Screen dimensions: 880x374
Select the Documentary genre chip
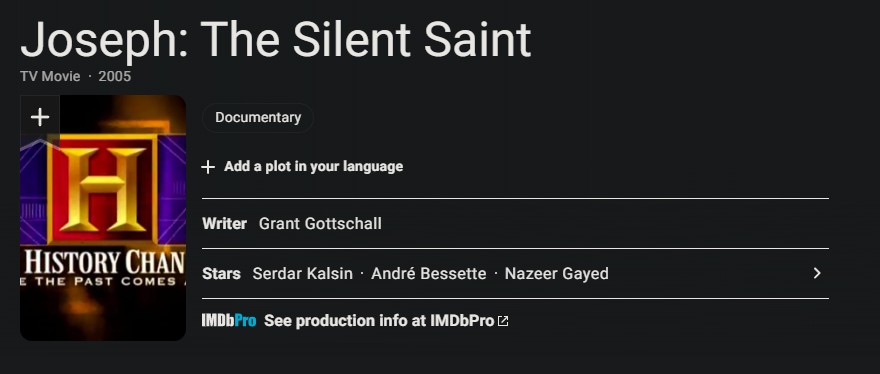point(258,117)
